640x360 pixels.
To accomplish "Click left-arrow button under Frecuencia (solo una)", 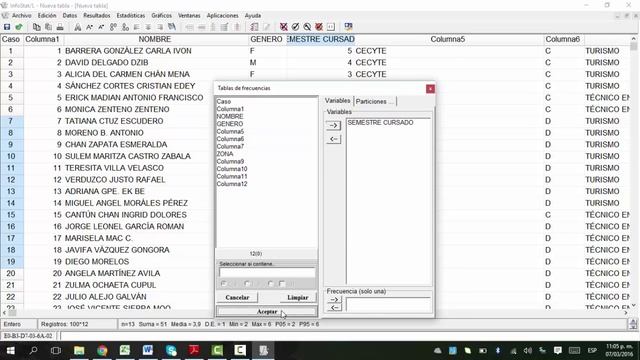I will click(334, 307).
